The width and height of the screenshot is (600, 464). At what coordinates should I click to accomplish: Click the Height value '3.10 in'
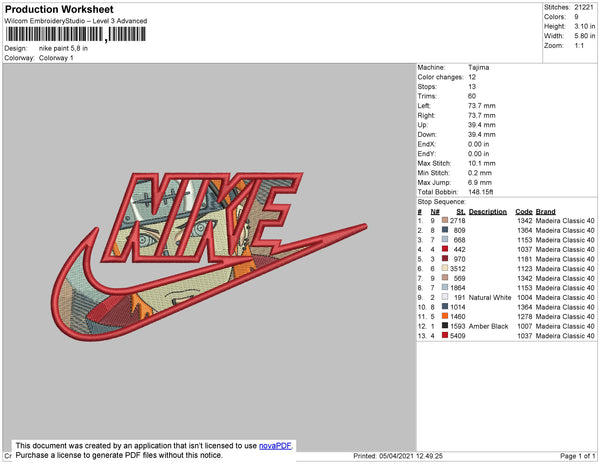coord(584,26)
